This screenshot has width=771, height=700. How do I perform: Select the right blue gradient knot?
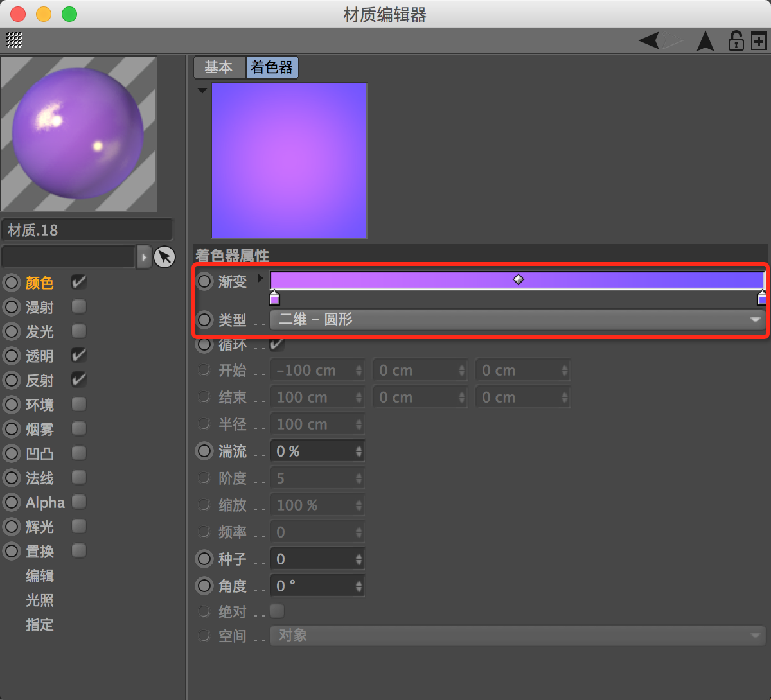coord(762,298)
